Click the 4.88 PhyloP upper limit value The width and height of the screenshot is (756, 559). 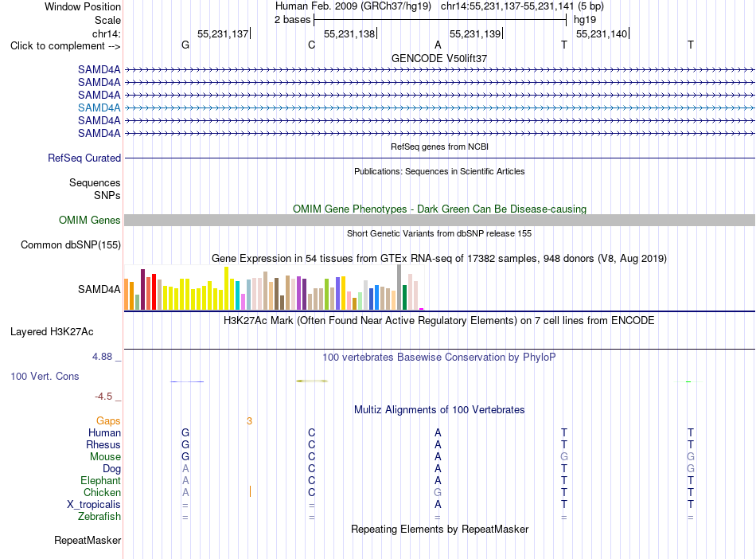coord(102,357)
